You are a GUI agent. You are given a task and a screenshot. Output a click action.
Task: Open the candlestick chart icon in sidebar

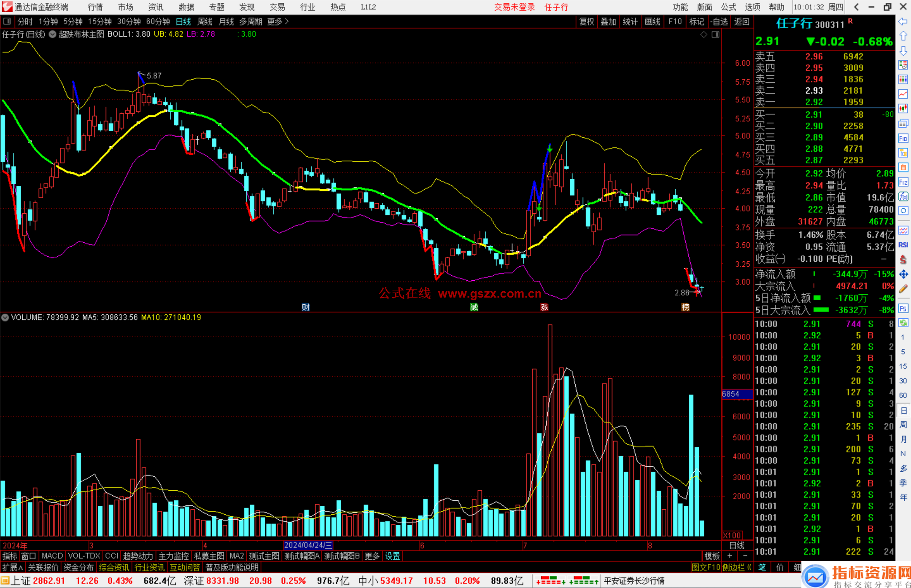pyautogui.click(x=903, y=108)
